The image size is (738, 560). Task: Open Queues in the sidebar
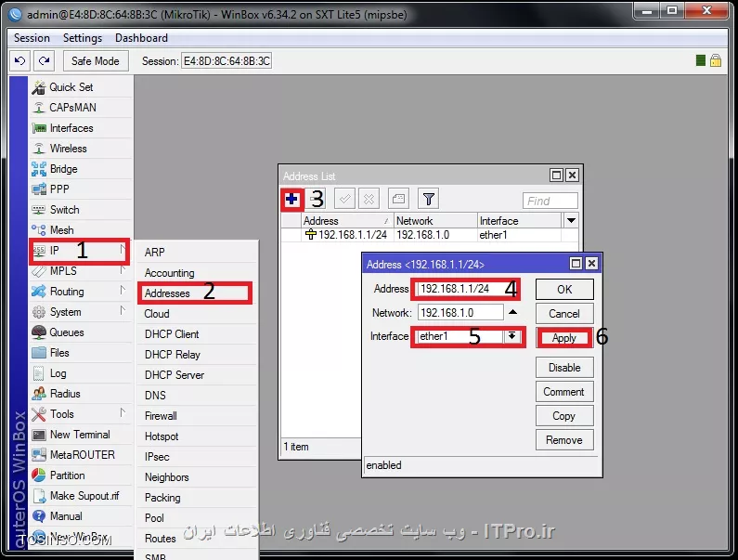point(81,332)
